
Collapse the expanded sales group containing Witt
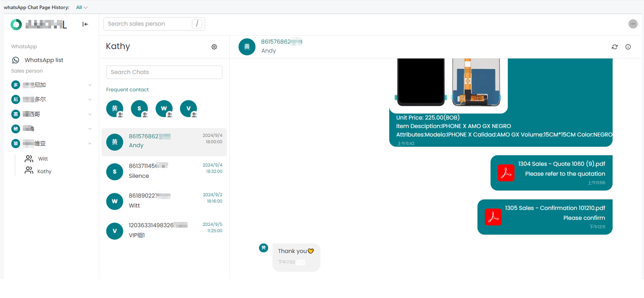(90, 144)
